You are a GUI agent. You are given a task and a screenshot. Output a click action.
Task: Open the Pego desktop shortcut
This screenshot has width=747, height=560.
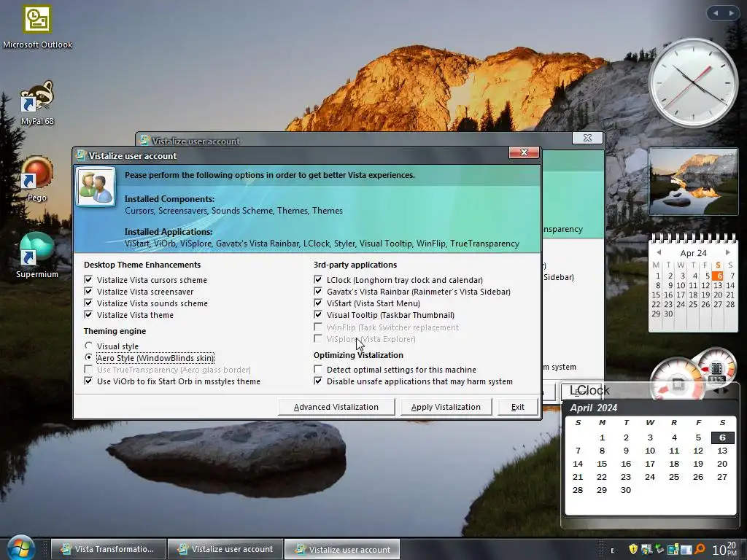point(37,179)
